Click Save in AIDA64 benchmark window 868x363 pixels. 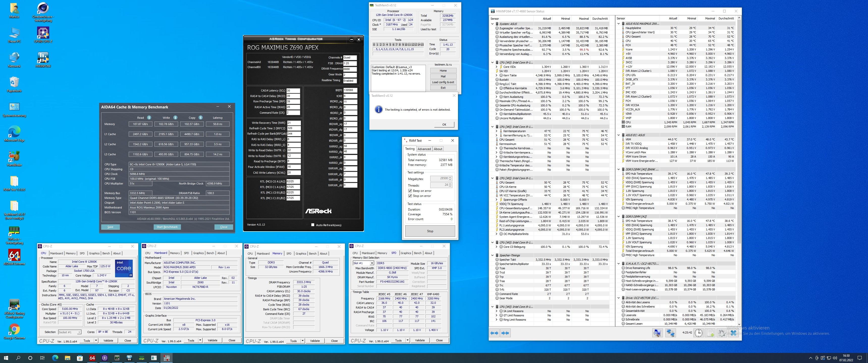(x=111, y=227)
